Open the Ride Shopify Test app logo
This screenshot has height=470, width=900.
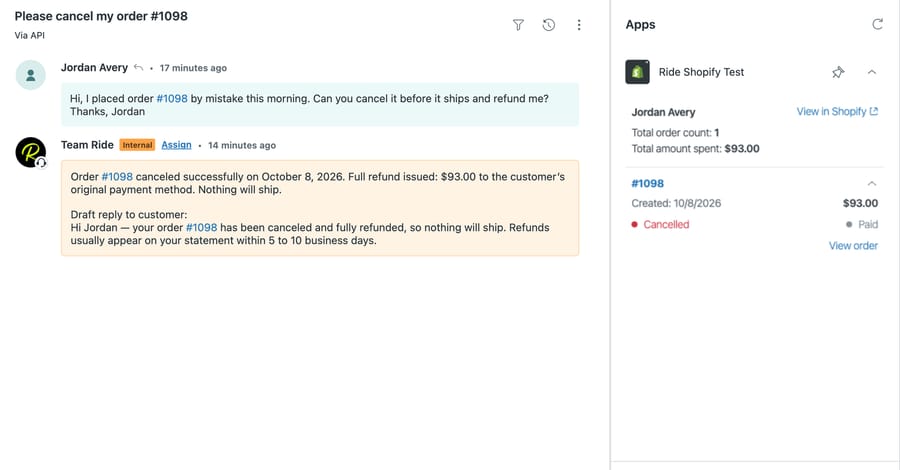(637, 72)
